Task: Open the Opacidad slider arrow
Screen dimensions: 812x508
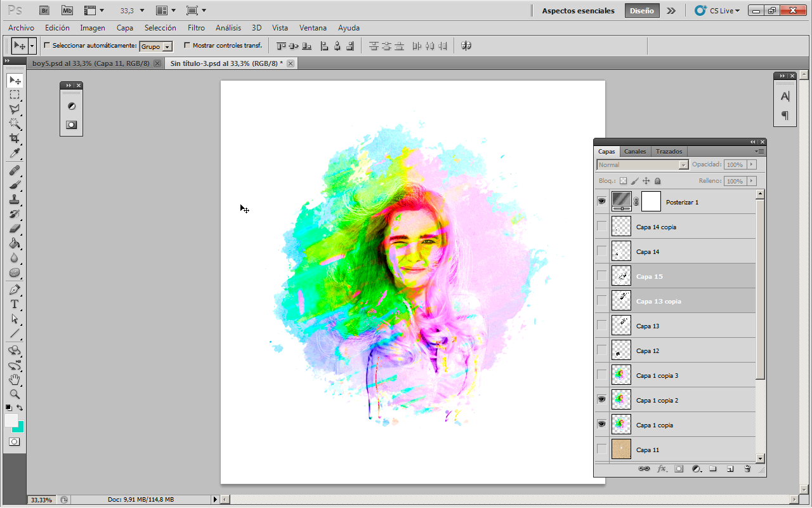Action: (x=752, y=164)
